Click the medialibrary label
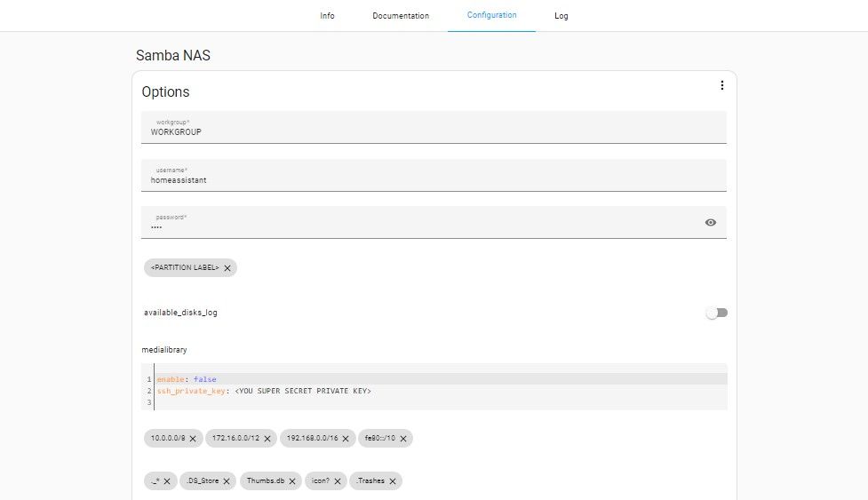The image size is (868, 500). click(164, 350)
